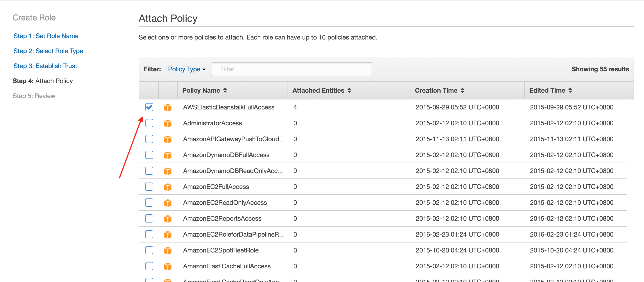Click the AWSElasticBeanstalkFullAccess policy name

[229, 107]
